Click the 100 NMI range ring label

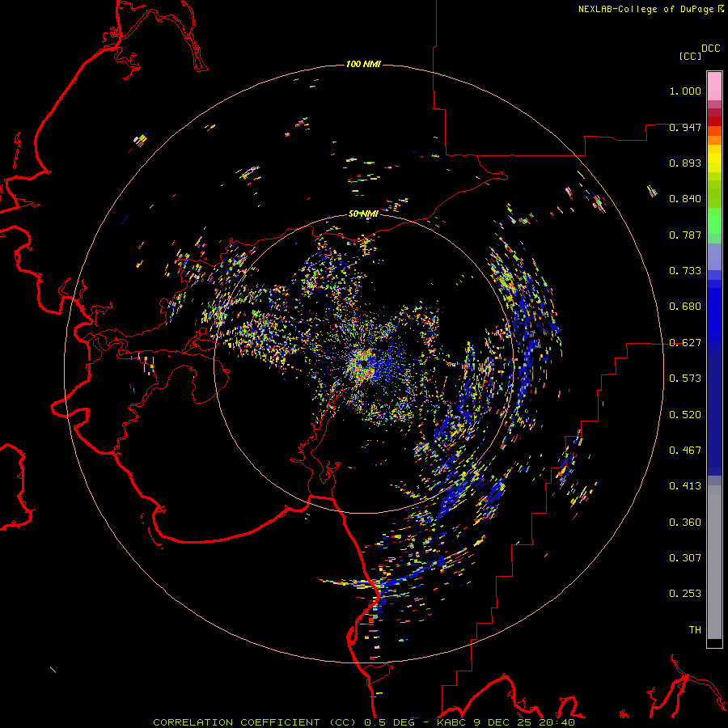click(x=363, y=64)
